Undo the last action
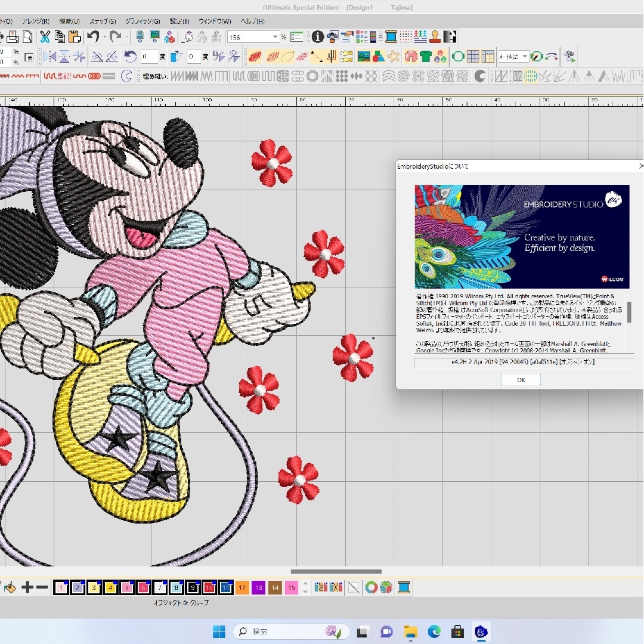The width and height of the screenshot is (644, 644). 93,37
